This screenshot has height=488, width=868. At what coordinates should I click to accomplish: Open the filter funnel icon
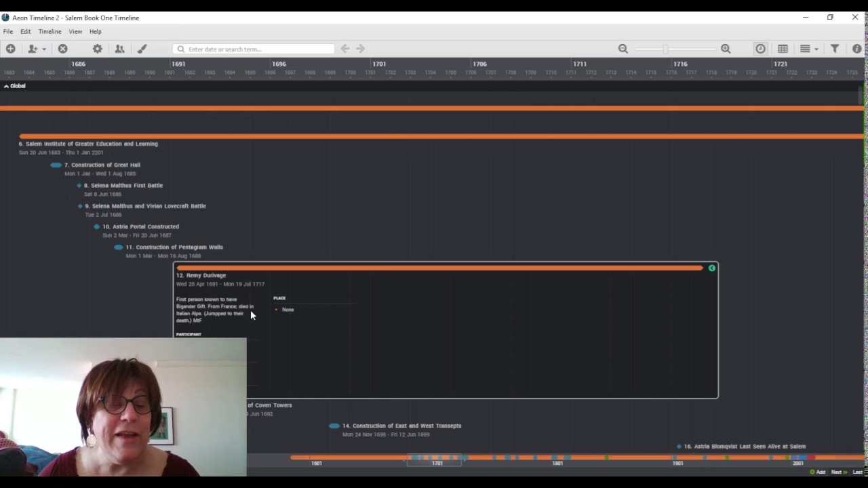pyautogui.click(x=835, y=49)
